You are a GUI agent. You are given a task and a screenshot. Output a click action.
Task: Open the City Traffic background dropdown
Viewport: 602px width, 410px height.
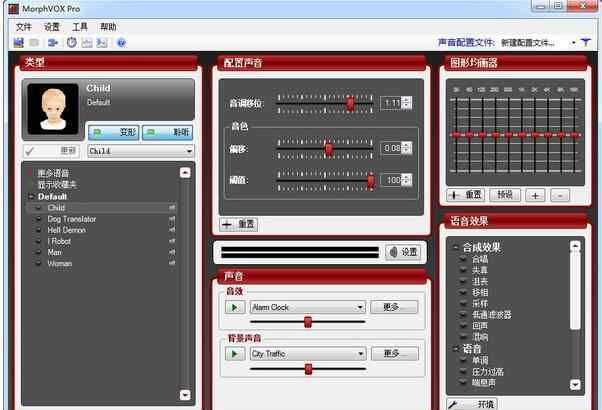pos(308,354)
